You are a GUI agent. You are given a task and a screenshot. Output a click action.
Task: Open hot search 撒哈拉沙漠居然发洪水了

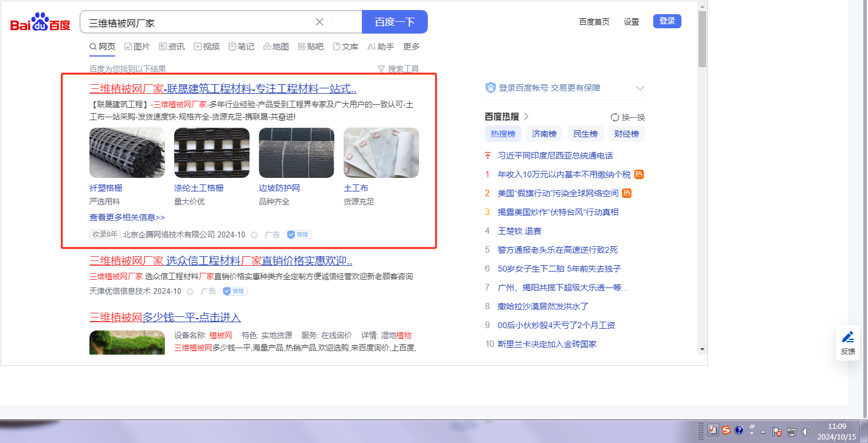(543, 306)
